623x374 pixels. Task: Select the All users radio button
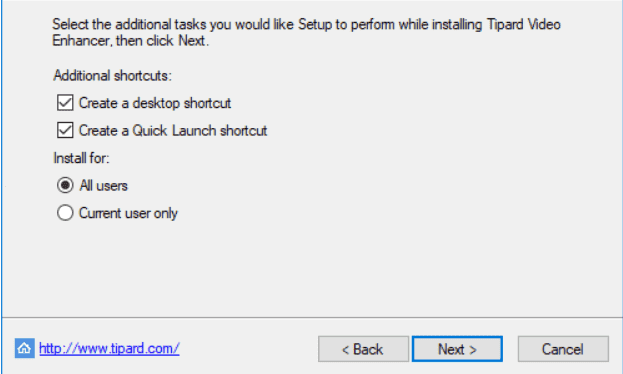(x=65, y=185)
